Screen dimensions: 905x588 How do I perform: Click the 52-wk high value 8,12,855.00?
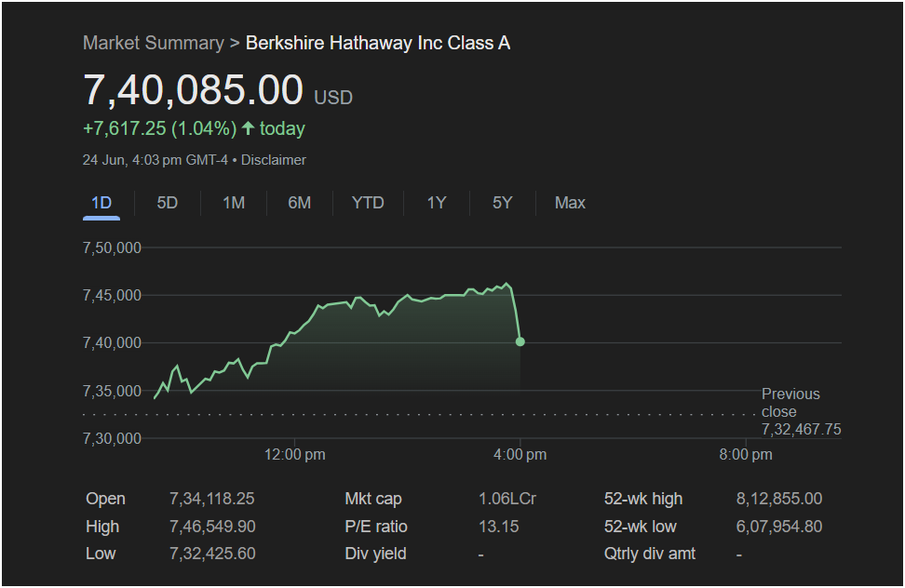pyautogui.click(x=779, y=499)
